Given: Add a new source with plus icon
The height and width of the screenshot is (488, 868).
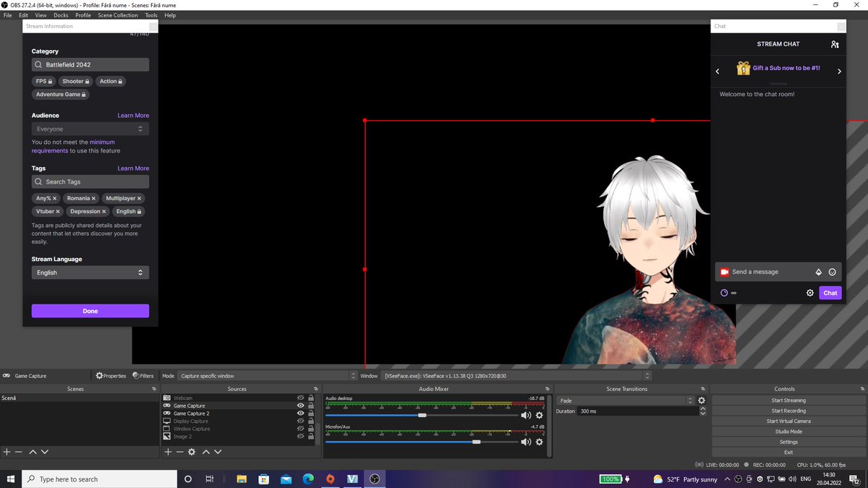Looking at the screenshot, I should [x=168, y=452].
